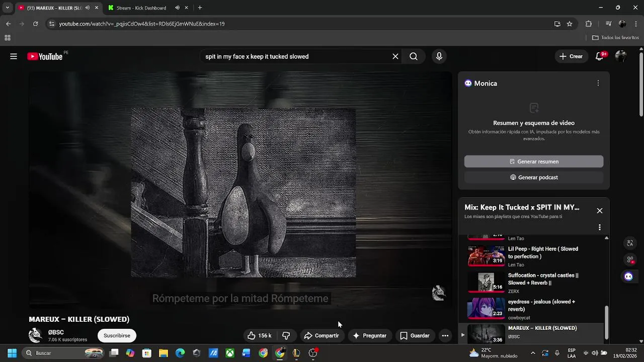
Task: Close the Kick Dashboard tab
Action: click(x=186, y=8)
